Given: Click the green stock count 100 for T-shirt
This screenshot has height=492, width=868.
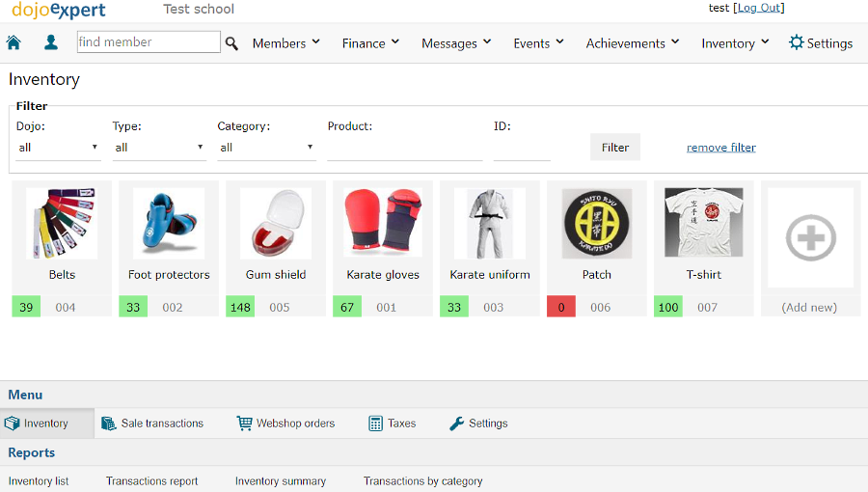Looking at the screenshot, I should pos(668,307).
